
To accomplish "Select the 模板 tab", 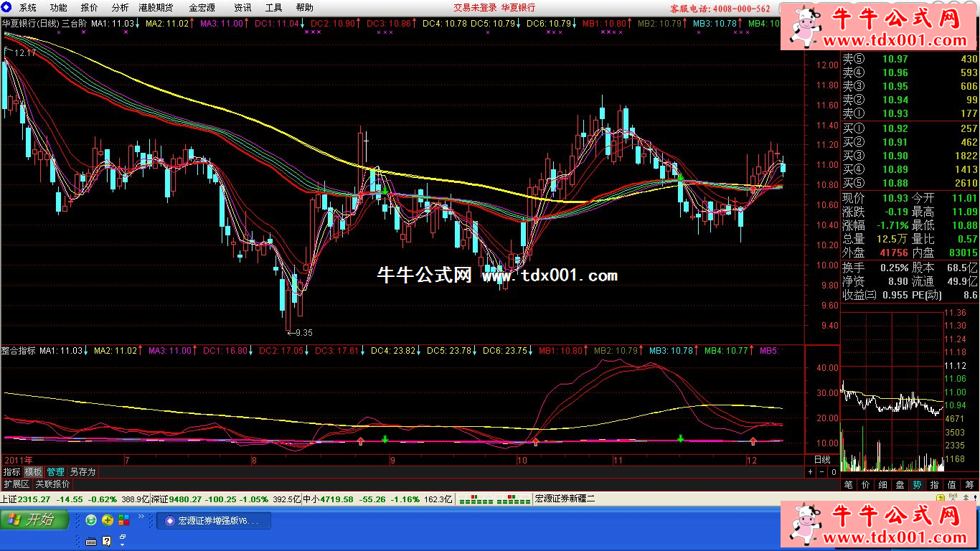I will coord(33,472).
